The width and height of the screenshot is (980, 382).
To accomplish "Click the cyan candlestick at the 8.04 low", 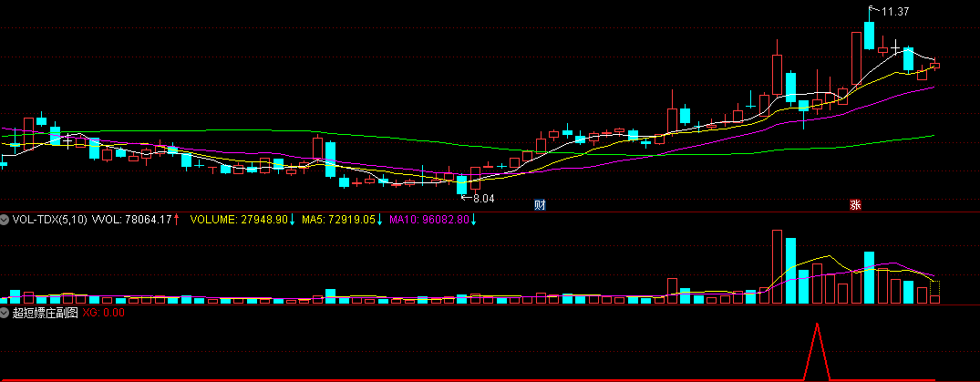I will pos(462,185).
